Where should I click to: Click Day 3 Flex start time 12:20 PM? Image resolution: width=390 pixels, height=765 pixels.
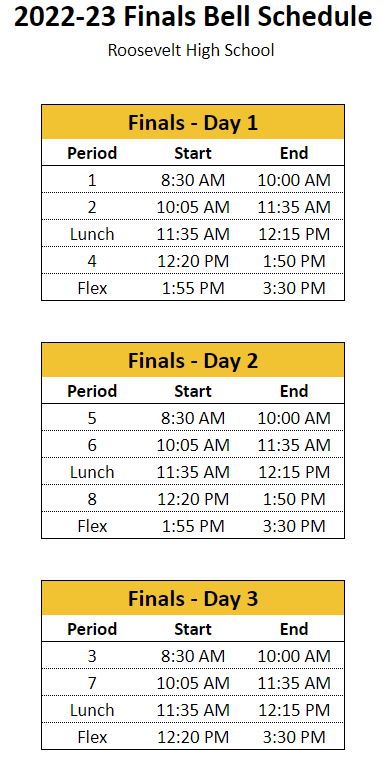click(193, 737)
